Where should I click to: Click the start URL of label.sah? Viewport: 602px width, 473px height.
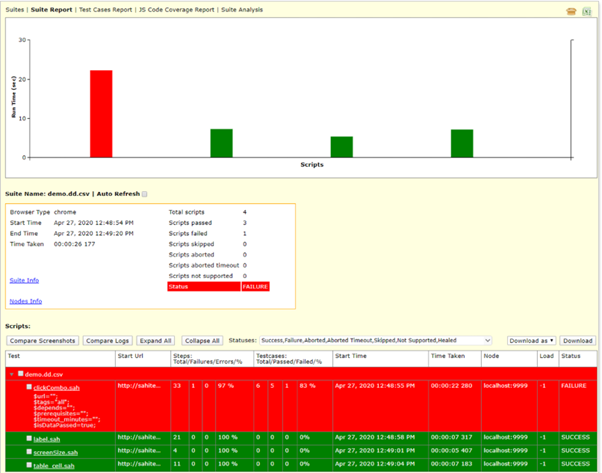[x=139, y=437]
